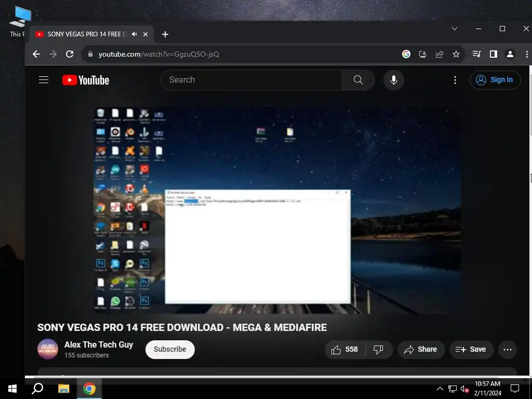Image resolution: width=532 pixels, height=399 pixels.
Task: Open the tab search chevron
Action: (x=455, y=29)
